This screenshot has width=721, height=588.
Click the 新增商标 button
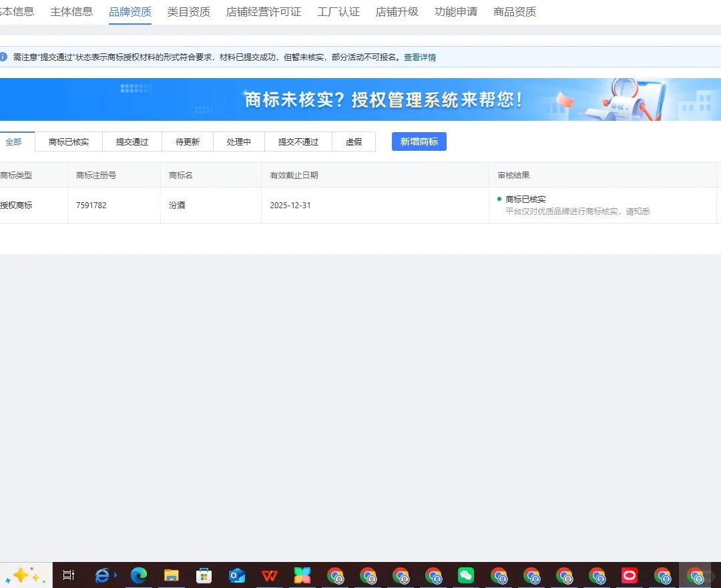419,141
